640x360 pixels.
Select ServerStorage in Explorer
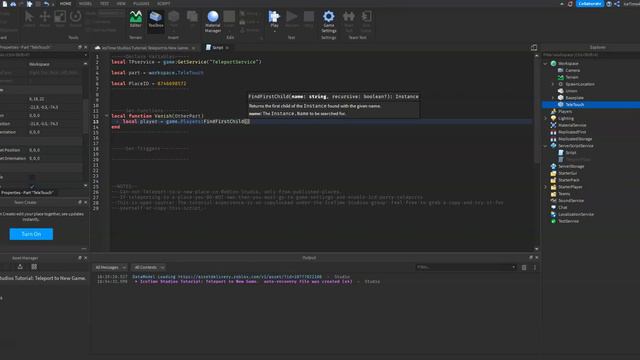[571, 167]
